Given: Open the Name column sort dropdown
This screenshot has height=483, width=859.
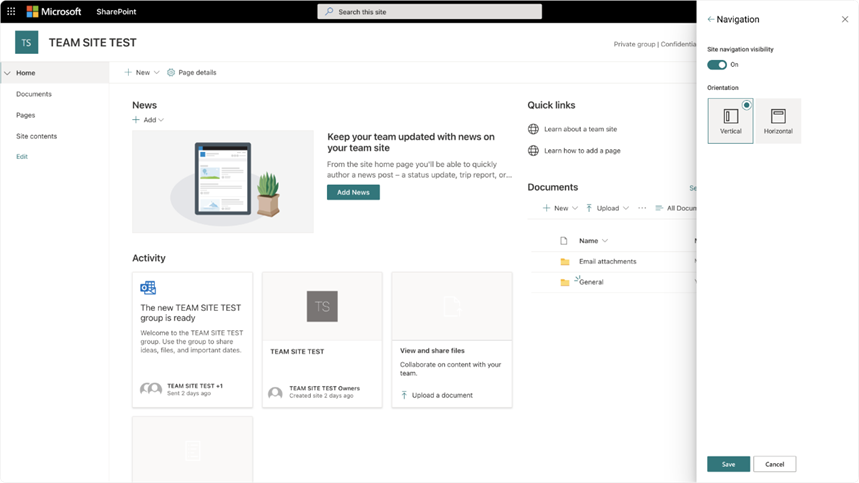Looking at the screenshot, I should [593, 241].
